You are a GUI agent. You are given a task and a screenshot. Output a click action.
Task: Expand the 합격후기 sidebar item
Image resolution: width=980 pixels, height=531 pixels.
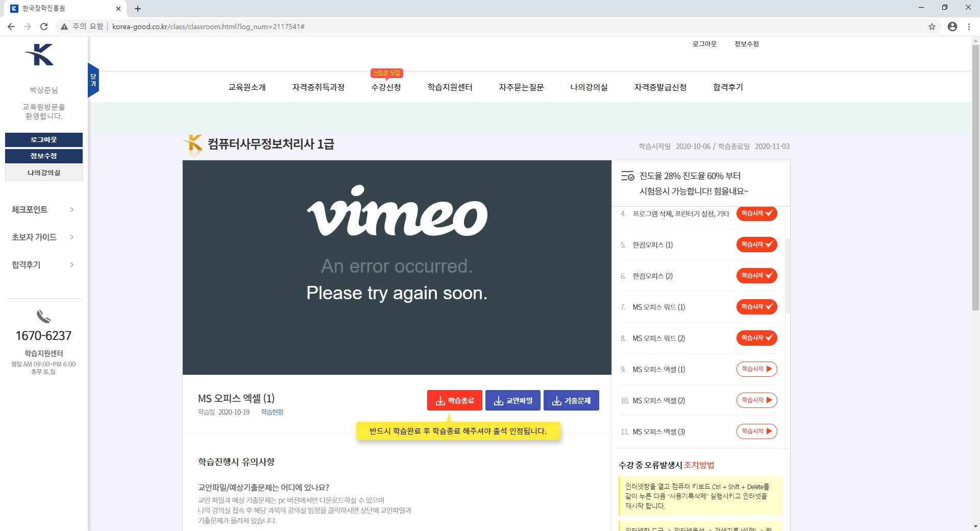[x=43, y=265]
